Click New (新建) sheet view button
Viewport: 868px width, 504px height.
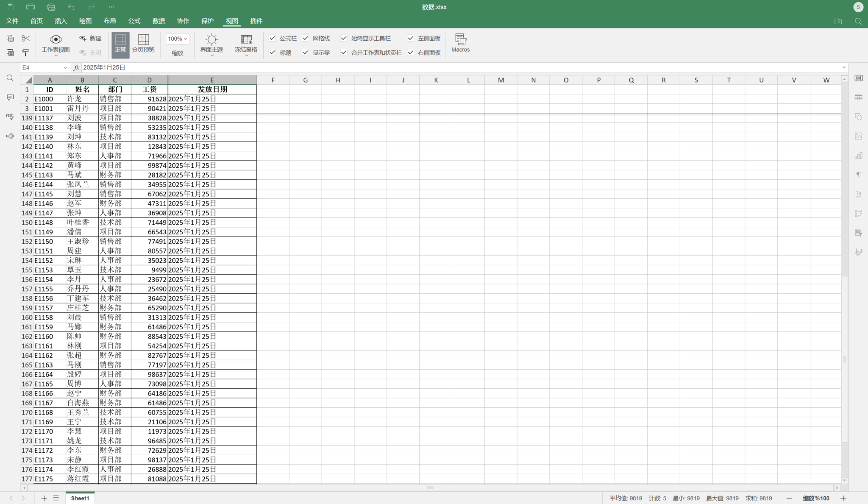coord(90,38)
